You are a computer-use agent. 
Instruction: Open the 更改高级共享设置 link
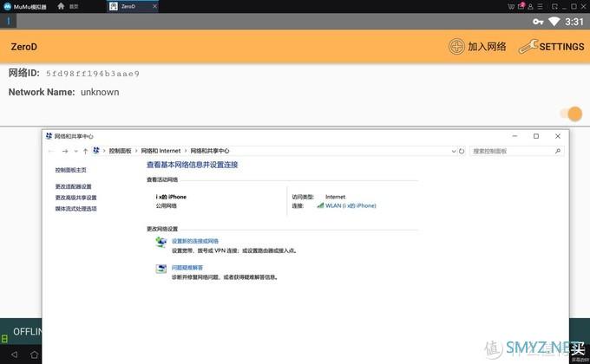(75, 198)
